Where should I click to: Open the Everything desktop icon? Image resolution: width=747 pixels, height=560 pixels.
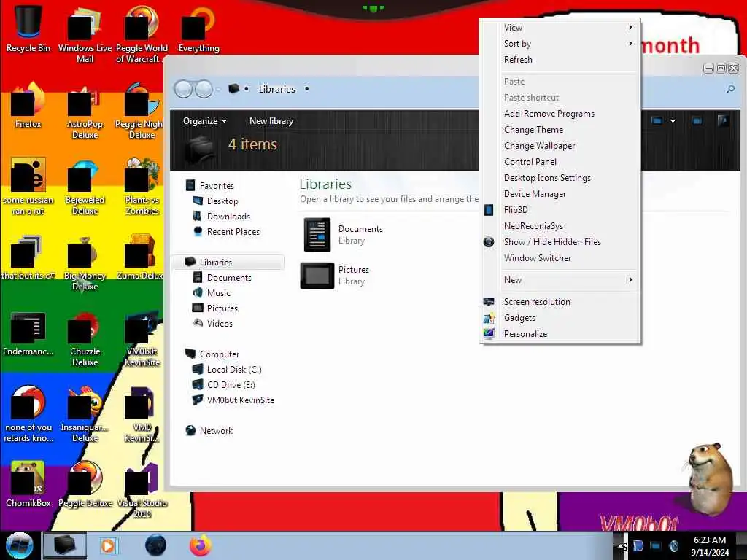click(x=198, y=28)
